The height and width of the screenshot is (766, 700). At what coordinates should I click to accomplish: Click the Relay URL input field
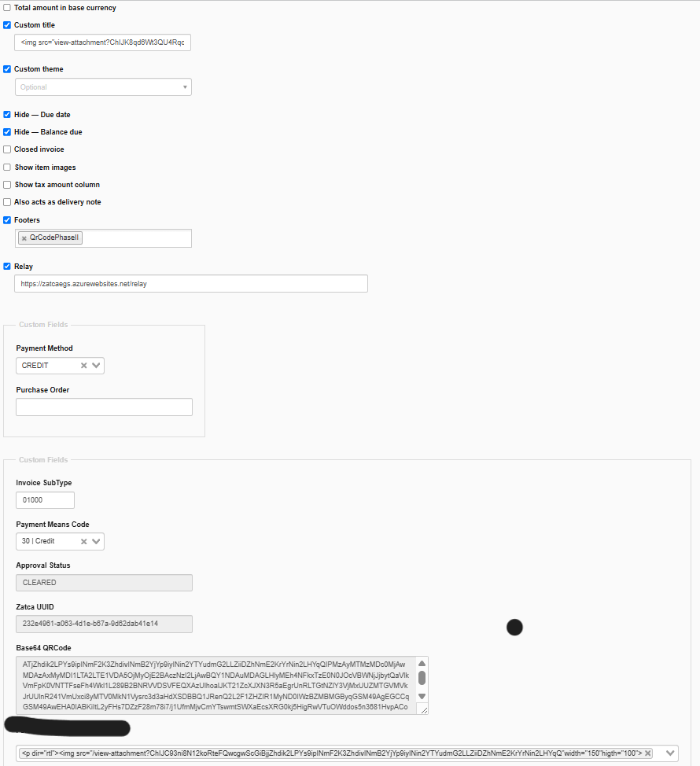[x=191, y=284]
